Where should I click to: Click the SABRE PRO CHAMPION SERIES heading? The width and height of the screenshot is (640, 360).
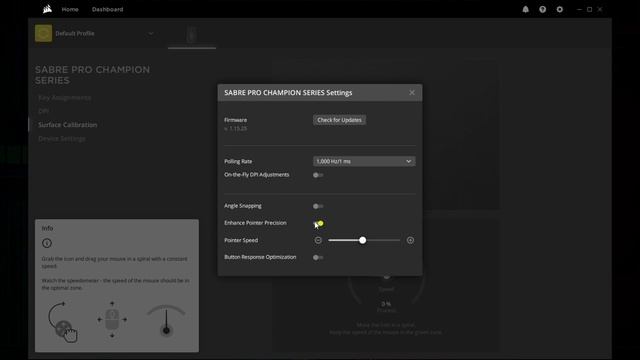pos(92,75)
